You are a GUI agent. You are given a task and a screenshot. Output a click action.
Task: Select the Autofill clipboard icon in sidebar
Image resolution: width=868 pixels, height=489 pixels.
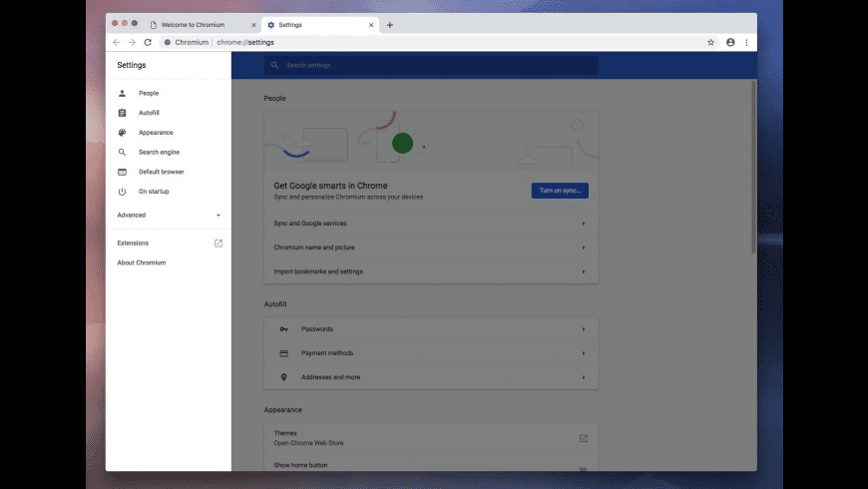(x=123, y=113)
